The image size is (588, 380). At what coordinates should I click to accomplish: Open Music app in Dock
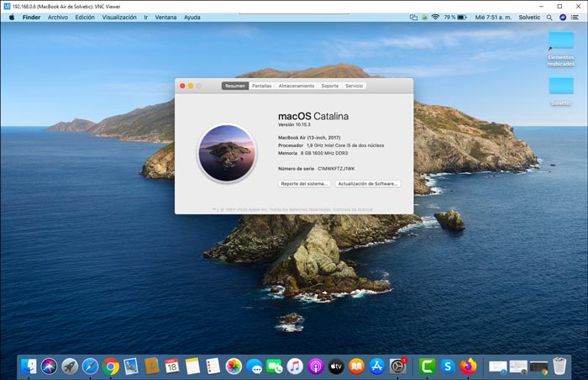click(295, 366)
